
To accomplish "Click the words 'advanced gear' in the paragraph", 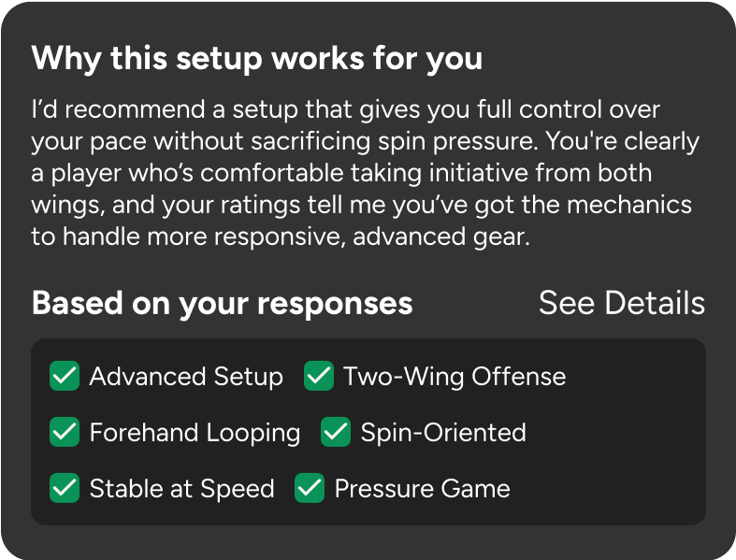I will coord(450,237).
